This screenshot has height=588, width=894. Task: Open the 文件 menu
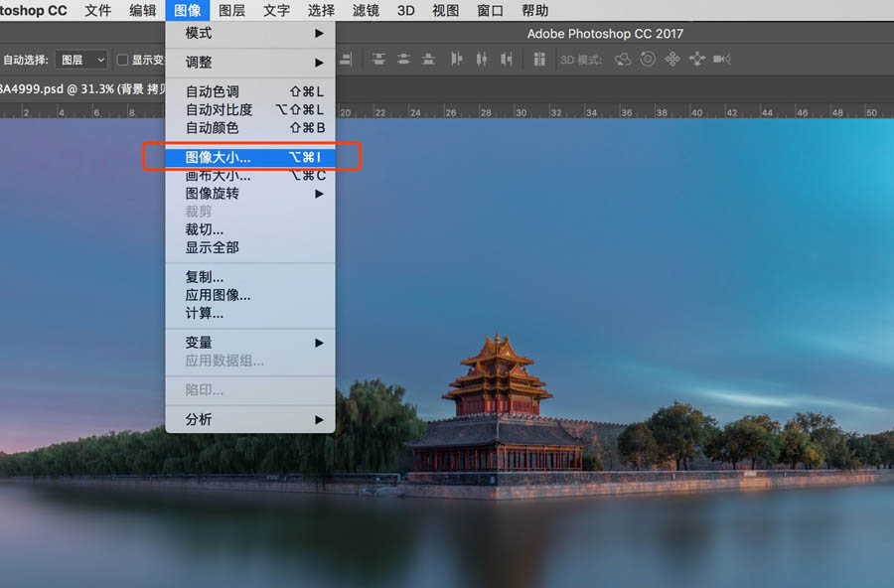click(97, 10)
